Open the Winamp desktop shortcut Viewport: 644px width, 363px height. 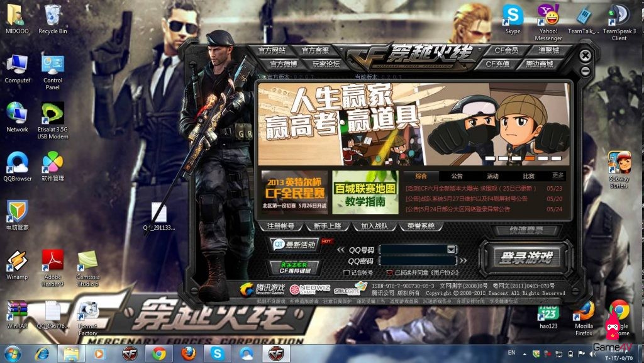(x=17, y=265)
